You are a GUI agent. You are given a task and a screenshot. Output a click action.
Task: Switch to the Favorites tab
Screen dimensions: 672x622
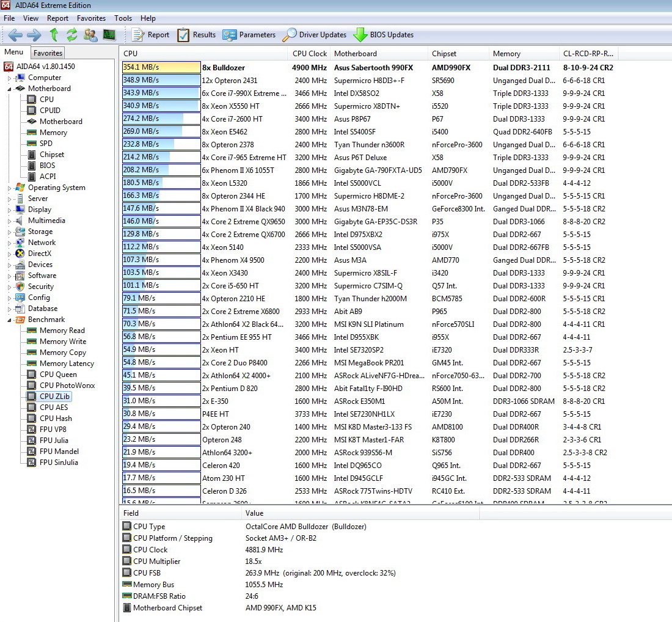pos(48,53)
